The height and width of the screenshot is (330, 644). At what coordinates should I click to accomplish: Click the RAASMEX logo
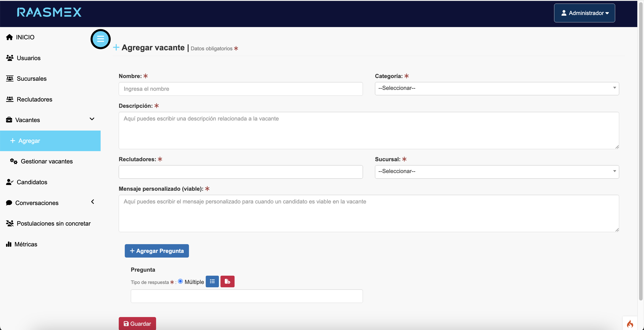click(49, 12)
